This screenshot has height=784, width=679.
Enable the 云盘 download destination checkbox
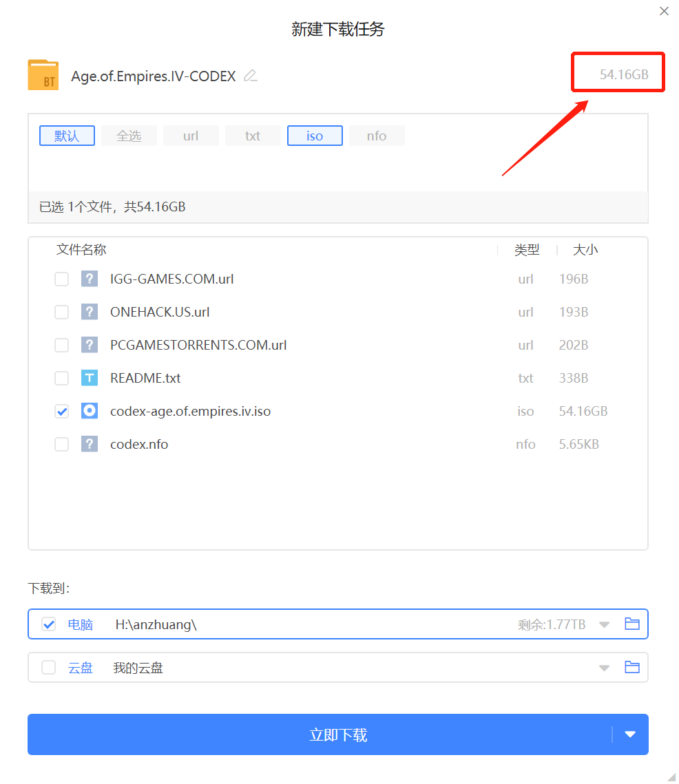(x=48, y=667)
